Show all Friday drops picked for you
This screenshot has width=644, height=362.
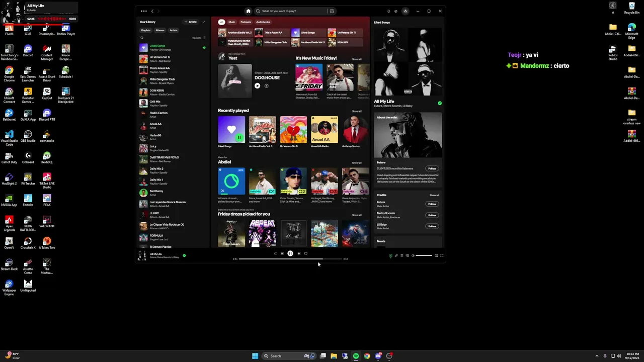(357, 215)
